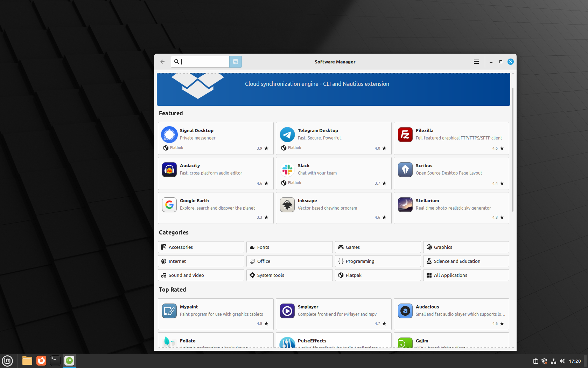
Task: Open the Scribus pen nib icon
Action: [405, 170]
